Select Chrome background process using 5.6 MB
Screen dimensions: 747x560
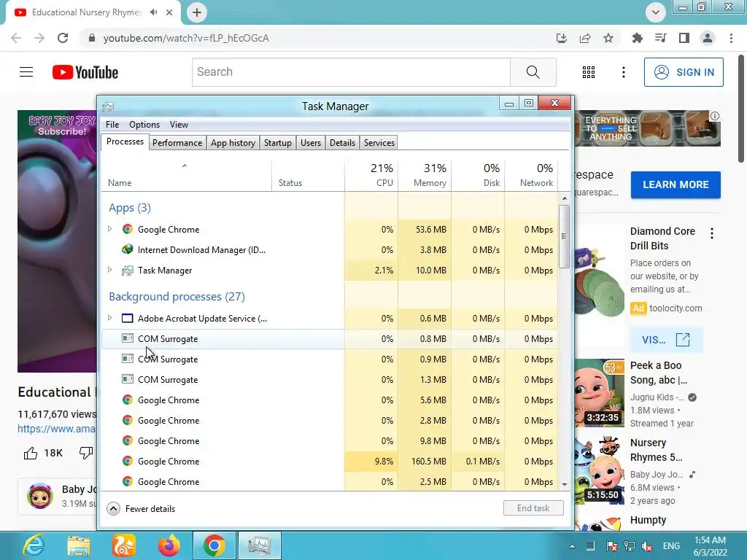(329, 400)
